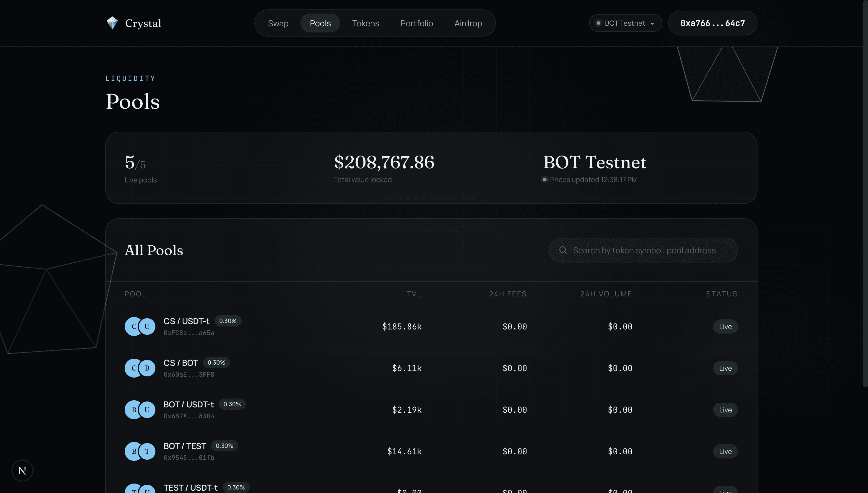The image size is (868, 493).
Task: Click the Live status badge for CS / USDT-t
Action: (725, 327)
